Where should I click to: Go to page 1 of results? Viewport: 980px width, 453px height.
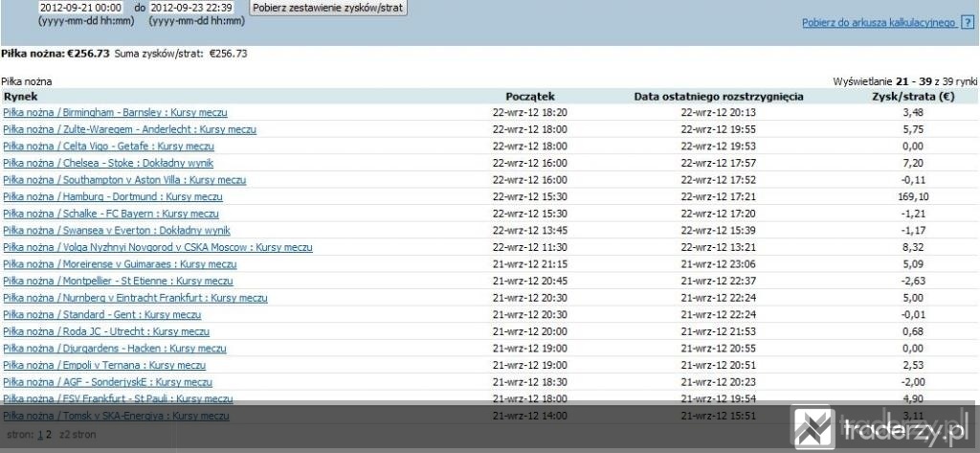pyautogui.click(x=40, y=434)
